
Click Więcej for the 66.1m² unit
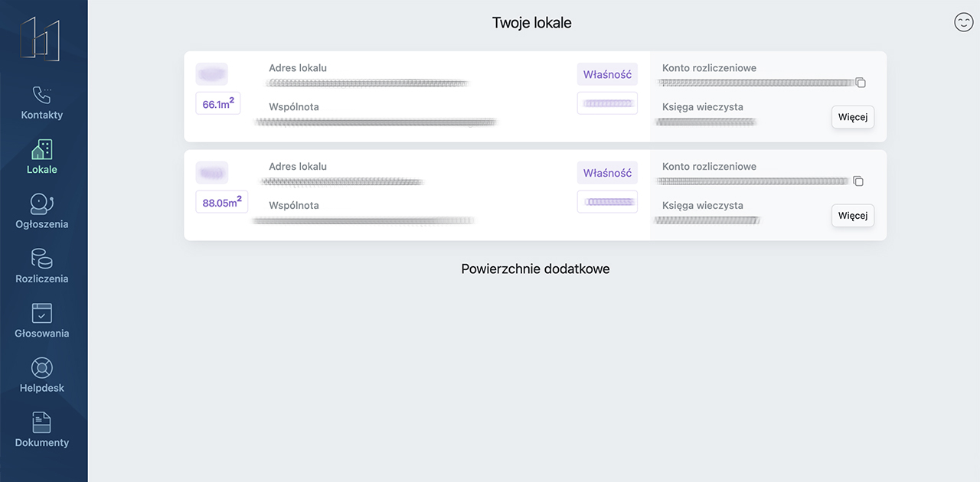point(852,118)
